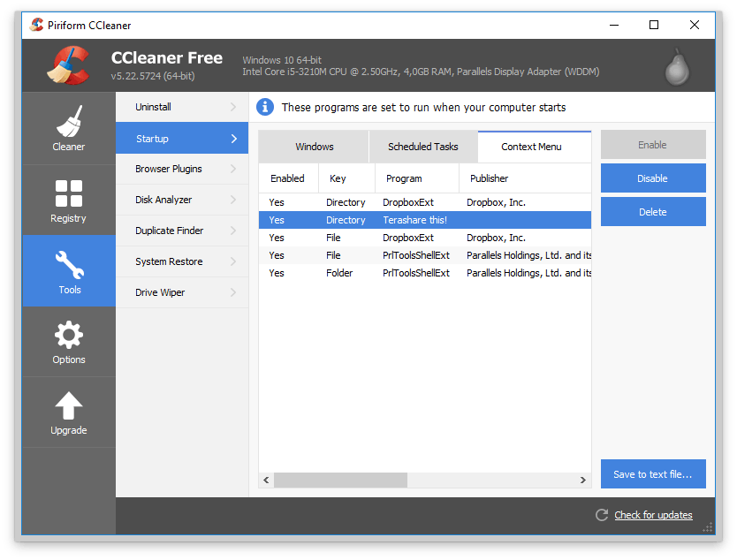The width and height of the screenshot is (737, 560).
Task: Click the chevron next to Uninstall
Action: point(233,107)
